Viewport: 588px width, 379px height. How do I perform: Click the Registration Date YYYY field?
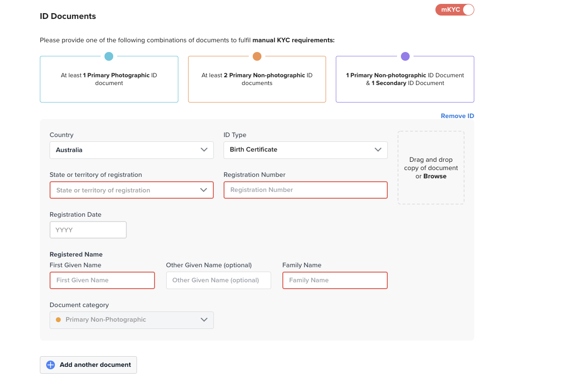click(x=88, y=230)
